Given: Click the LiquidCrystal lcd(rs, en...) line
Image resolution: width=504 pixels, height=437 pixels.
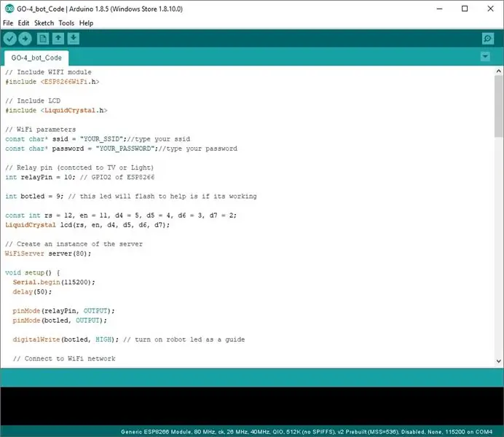Looking at the screenshot, I should 87,225.
